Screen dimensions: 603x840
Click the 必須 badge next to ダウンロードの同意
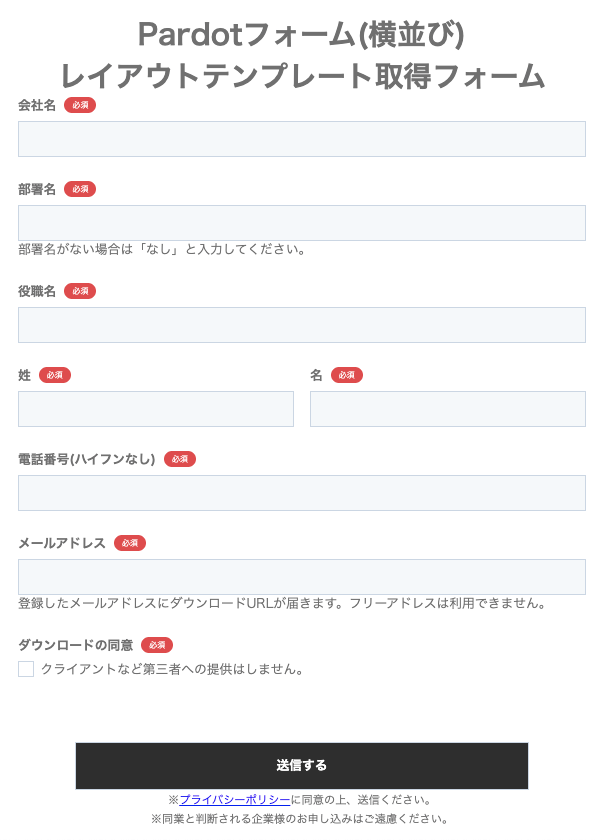(157, 645)
